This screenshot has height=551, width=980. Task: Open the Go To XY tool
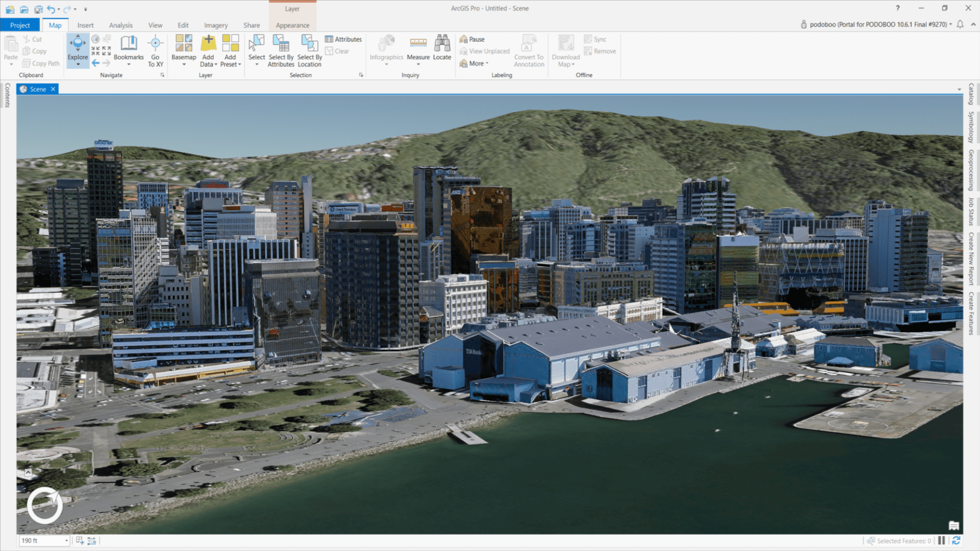(156, 50)
